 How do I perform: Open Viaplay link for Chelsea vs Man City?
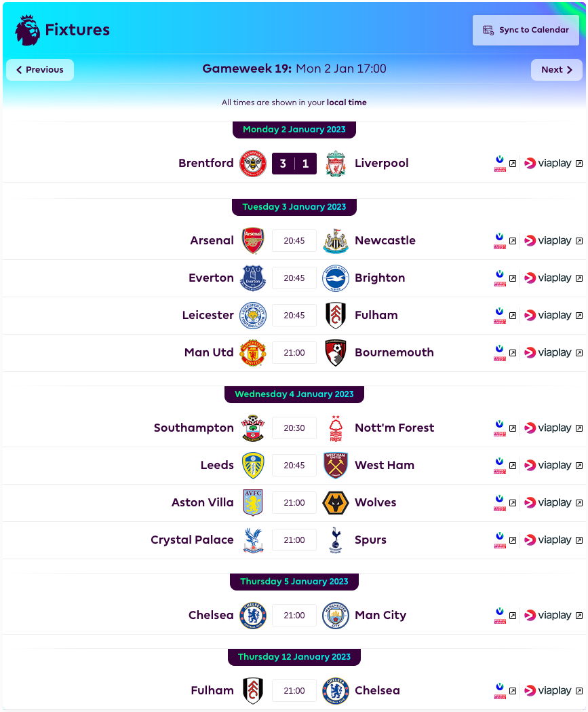tap(553, 616)
